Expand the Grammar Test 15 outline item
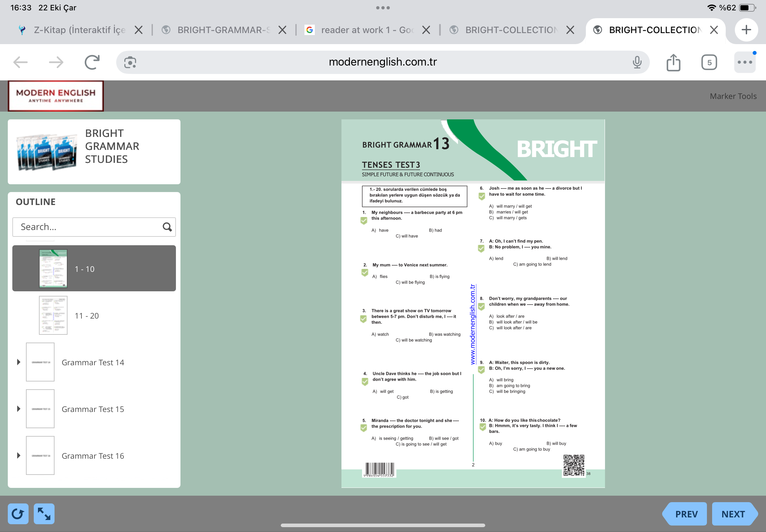766x532 pixels. (19, 409)
